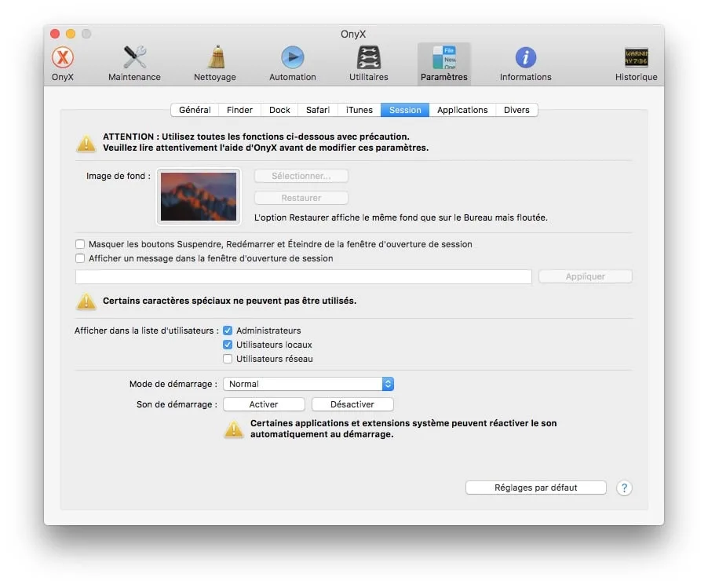
Task: Select the Paramètres toolbar icon
Action: point(443,64)
